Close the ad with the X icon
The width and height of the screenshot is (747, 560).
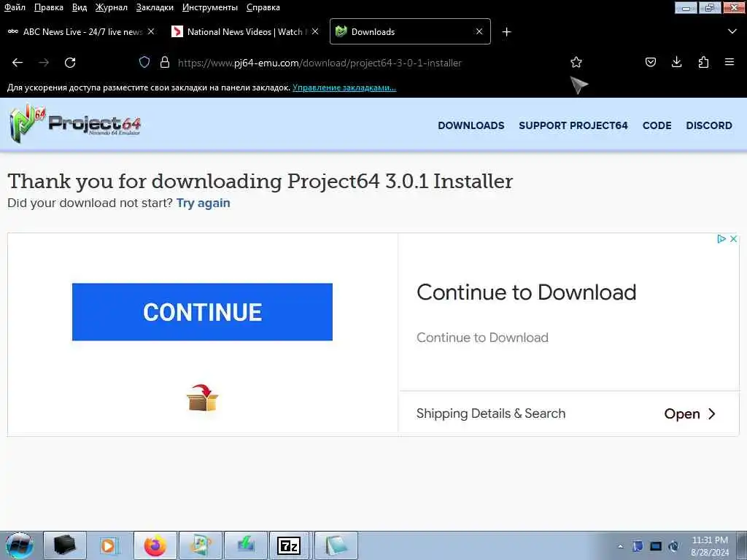(x=734, y=238)
